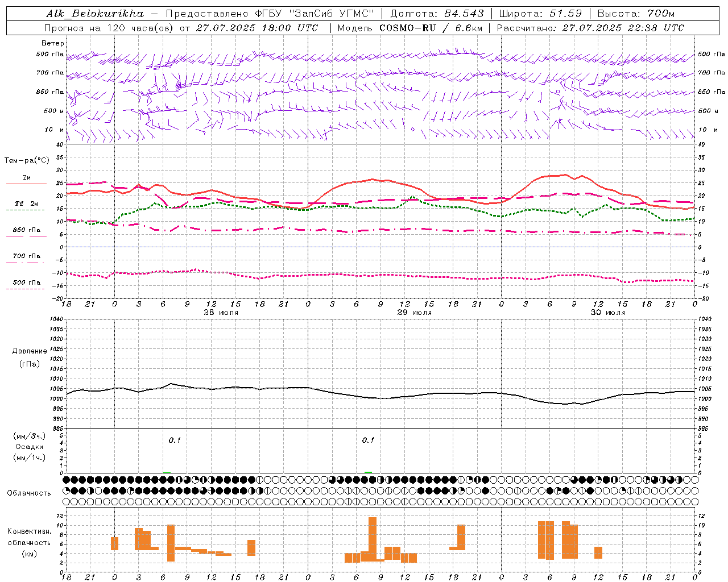
Task: Click the 'Конвективн.' convective cloud label
Action: point(30,531)
